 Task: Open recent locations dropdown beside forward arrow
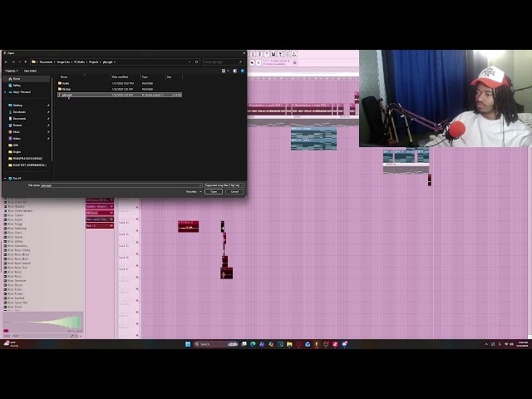click(19, 62)
